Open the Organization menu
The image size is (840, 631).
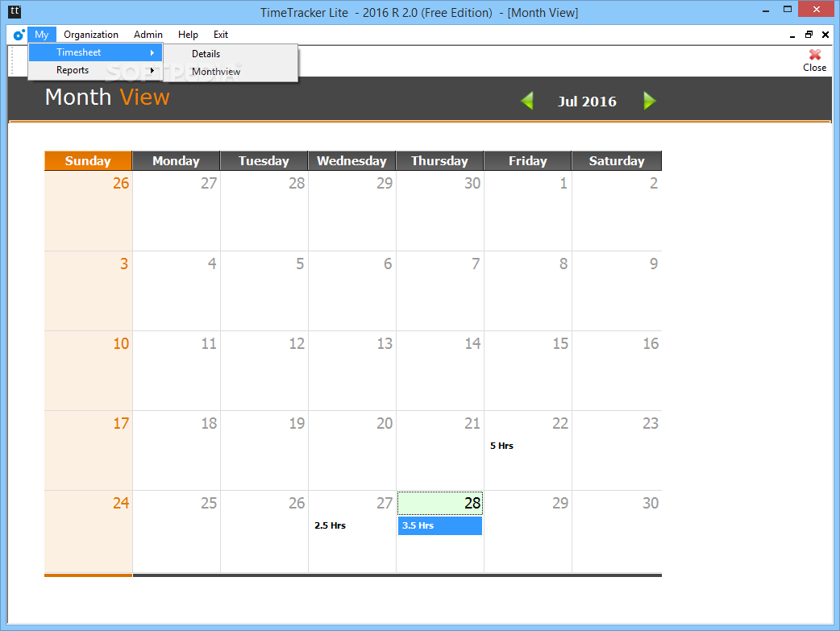(x=91, y=35)
